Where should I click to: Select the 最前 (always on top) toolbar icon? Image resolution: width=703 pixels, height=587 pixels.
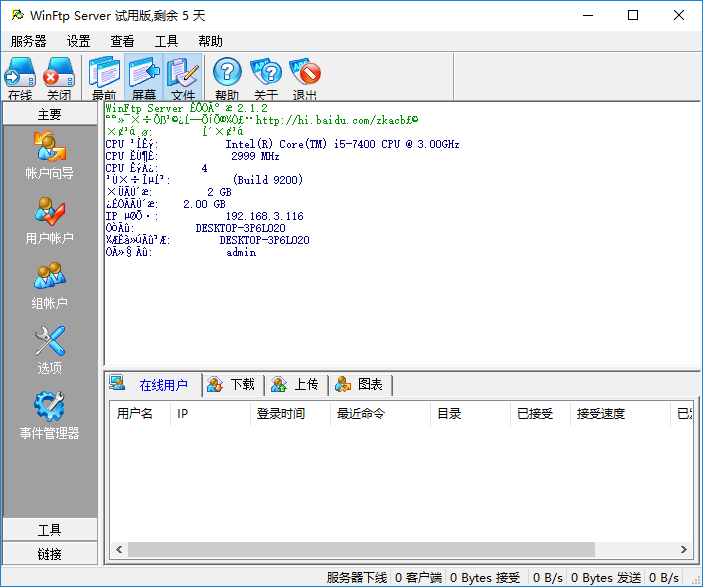coord(104,77)
